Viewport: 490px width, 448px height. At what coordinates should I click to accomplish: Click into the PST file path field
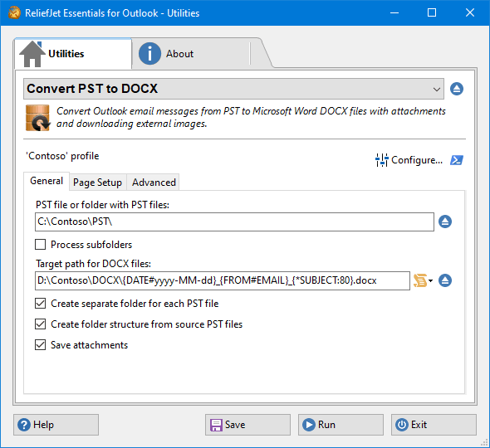(x=234, y=222)
